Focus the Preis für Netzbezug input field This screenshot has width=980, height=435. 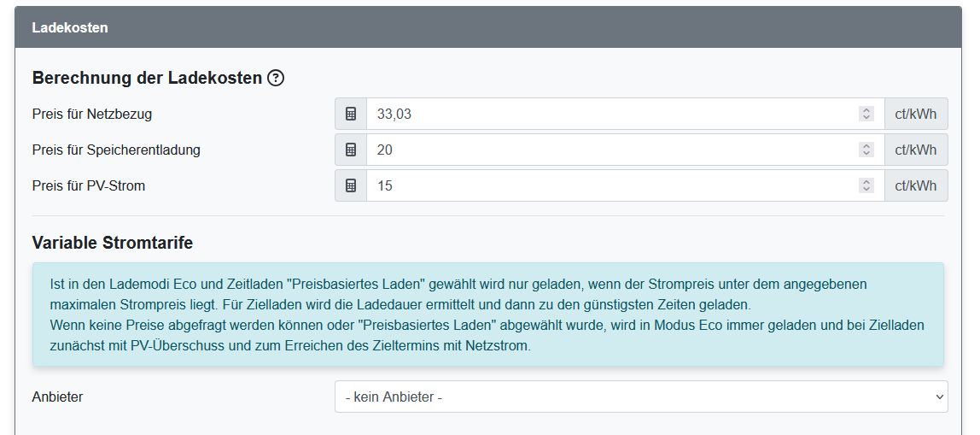tap(610, 114)
